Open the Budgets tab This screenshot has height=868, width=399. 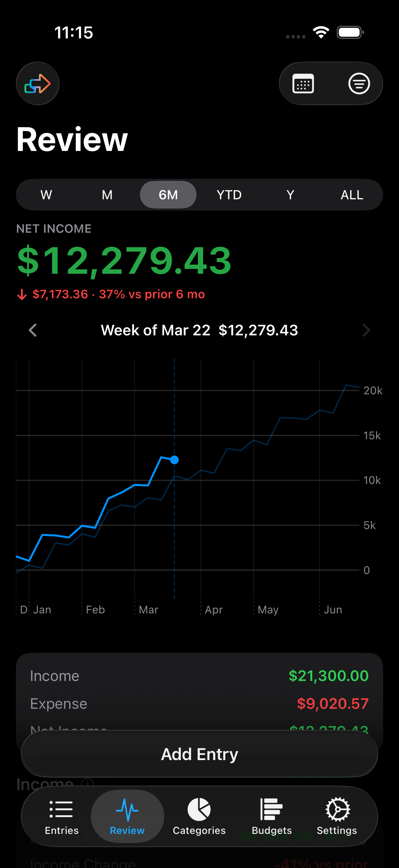pos(271,816)
